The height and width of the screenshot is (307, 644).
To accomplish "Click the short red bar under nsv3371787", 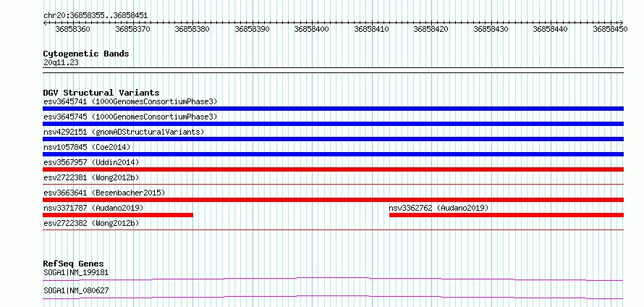I will pyautogui.click(x=118, y=215).
